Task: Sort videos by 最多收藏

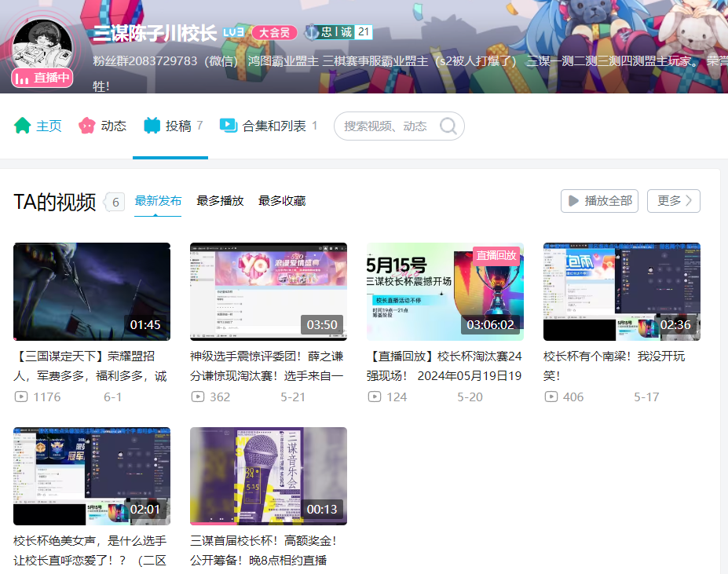Action: click(x=282, y=201)
